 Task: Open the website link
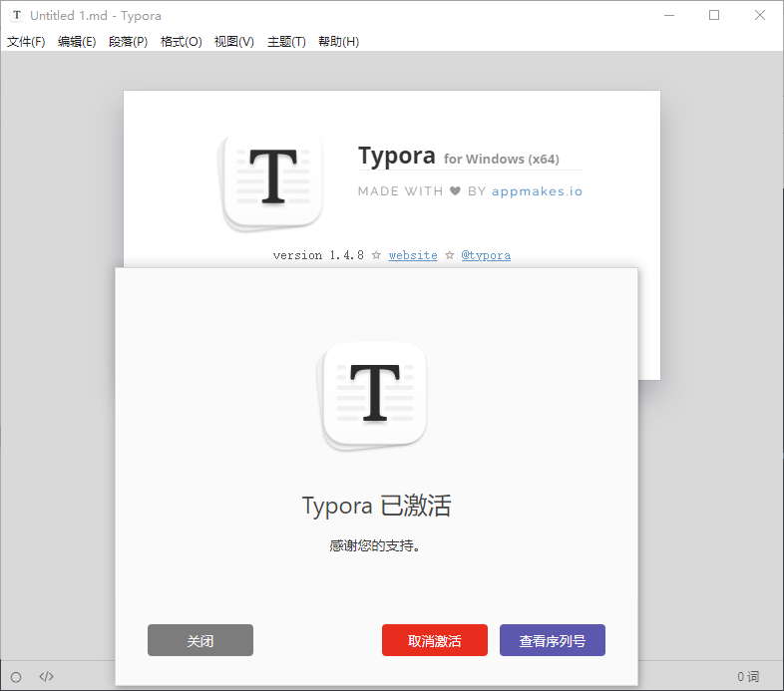(413, 255)
